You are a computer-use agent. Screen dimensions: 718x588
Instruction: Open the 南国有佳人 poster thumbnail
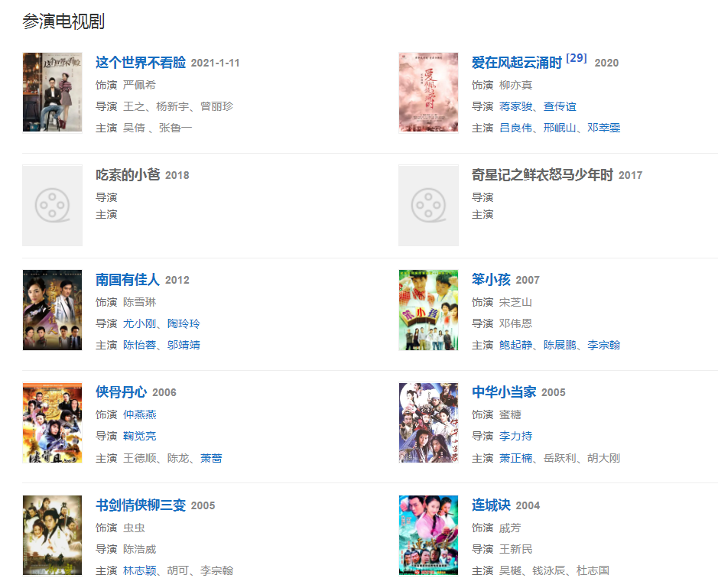pyautogui.click(x=52, y=310)
